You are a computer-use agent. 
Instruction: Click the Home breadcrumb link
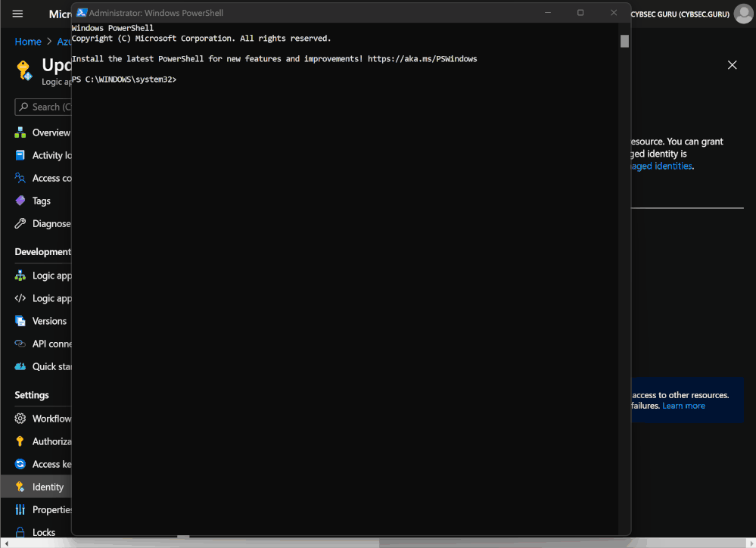coord(28,42)
